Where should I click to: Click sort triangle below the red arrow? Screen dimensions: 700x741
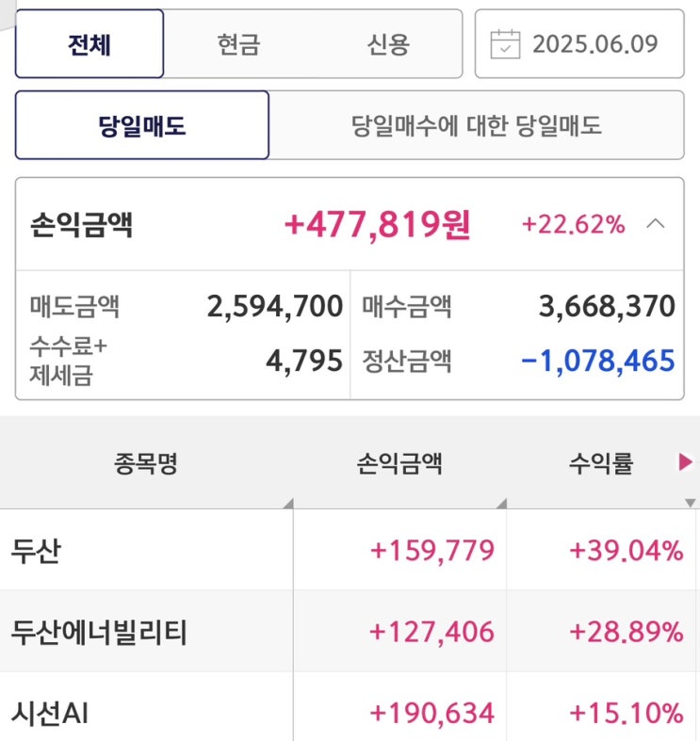coord(691,503)
